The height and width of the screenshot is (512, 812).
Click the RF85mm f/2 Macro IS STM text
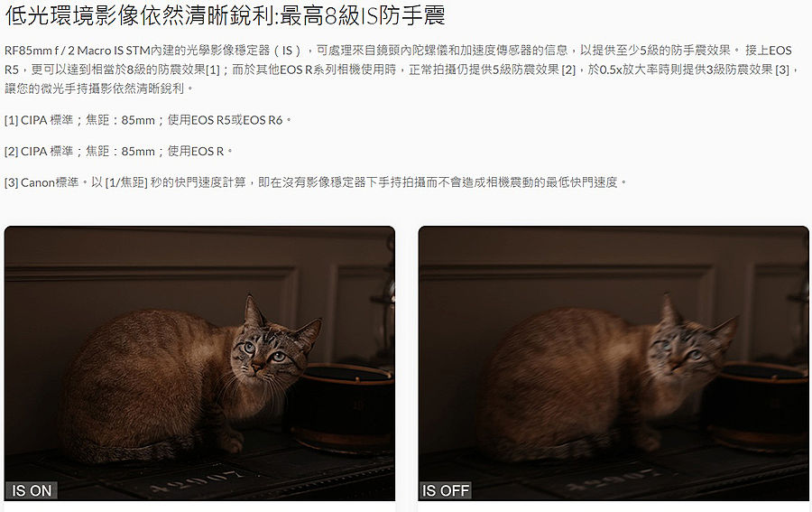tap(77, 51)
